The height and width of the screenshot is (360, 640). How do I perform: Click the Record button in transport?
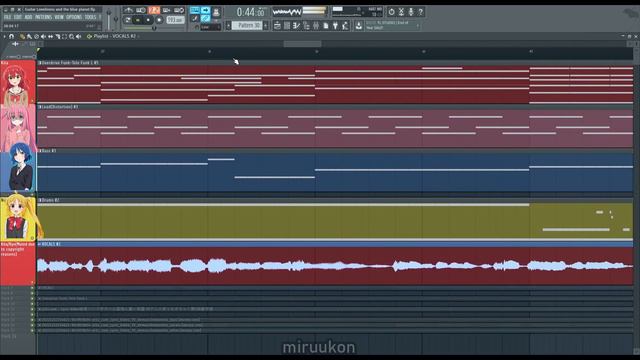click(x=160, y=20)
